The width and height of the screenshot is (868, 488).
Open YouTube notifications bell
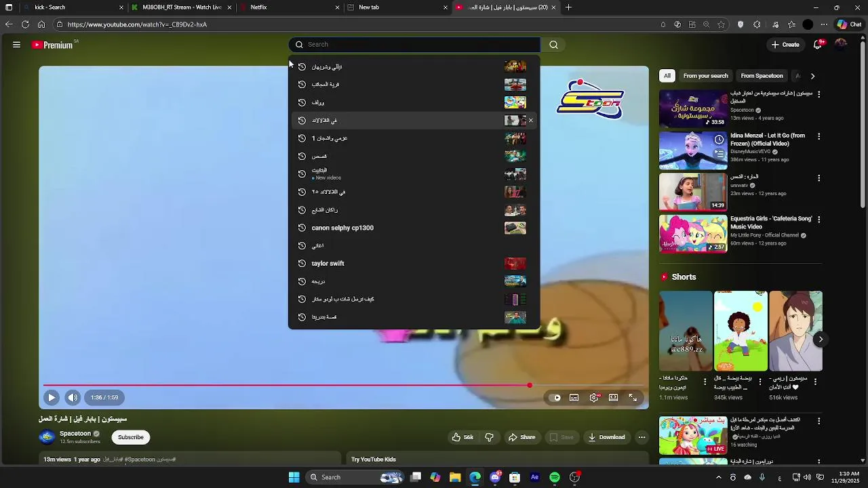coord(818,45)
